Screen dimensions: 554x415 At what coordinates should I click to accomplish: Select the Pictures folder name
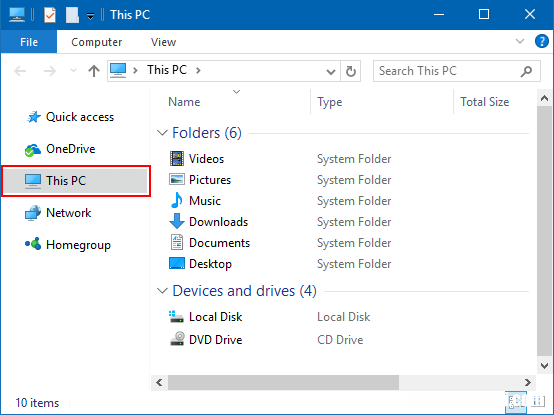(210, 180)
